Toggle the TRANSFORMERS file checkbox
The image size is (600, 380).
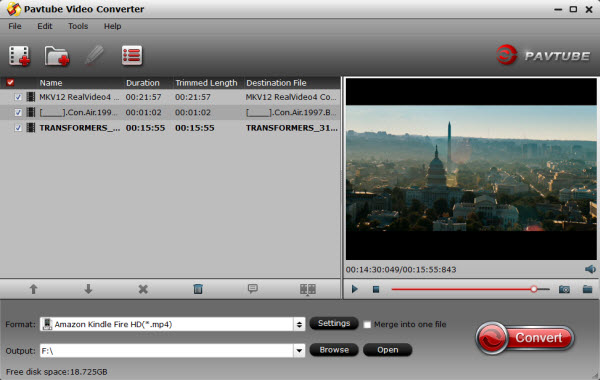[18, 128]
